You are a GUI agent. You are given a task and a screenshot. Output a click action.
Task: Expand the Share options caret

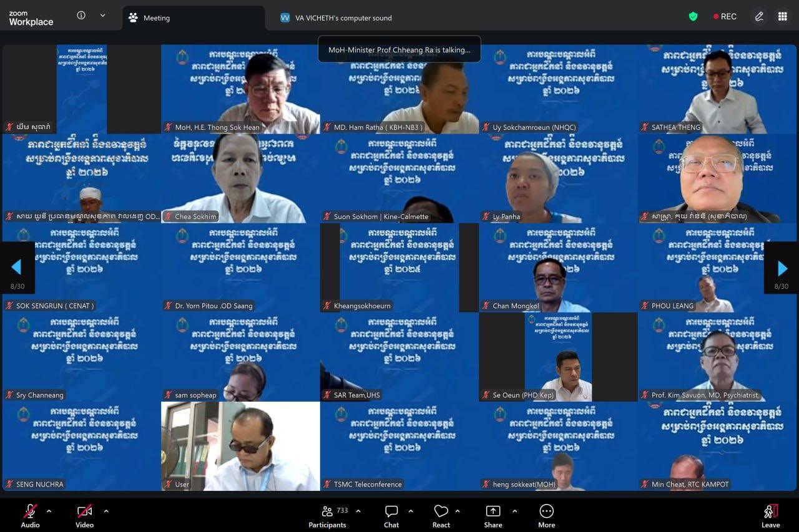coord(514,511)
